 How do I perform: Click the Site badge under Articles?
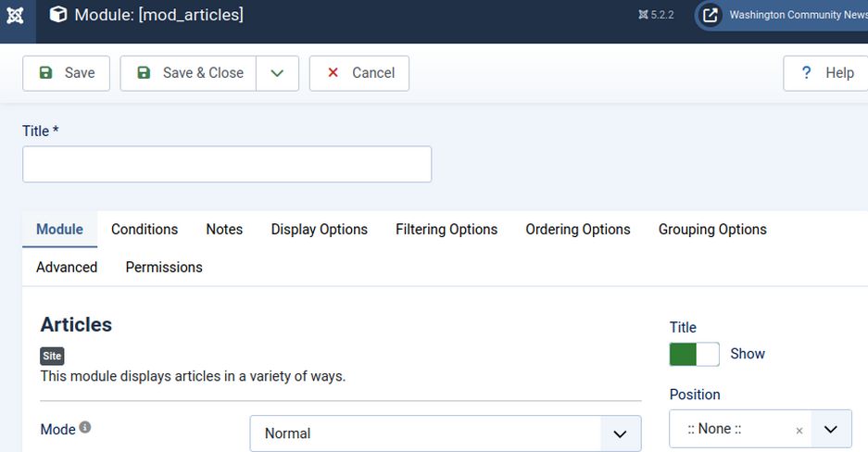pyautogui.click(x=52, y=356)
